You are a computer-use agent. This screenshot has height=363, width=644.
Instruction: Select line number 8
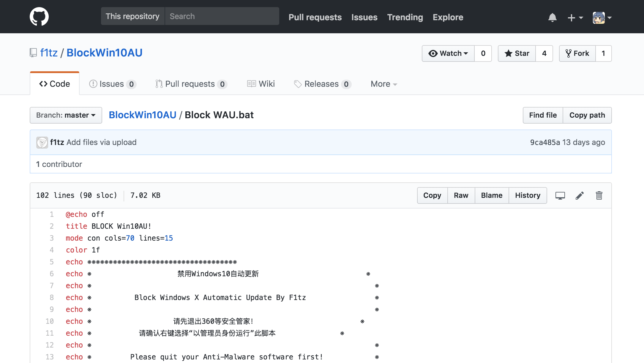point(52,298)
